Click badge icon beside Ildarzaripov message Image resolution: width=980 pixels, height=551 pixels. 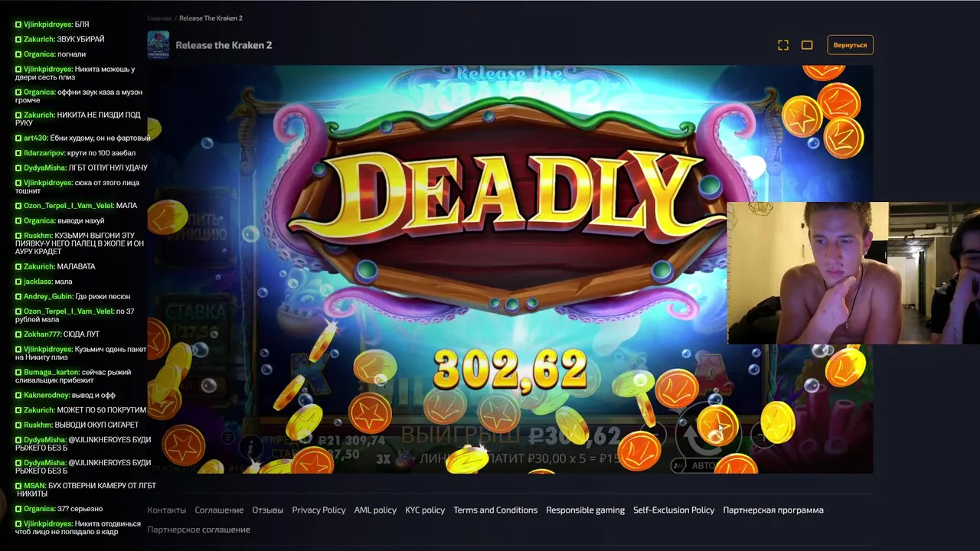pyautogui.click(x=18, y=153)
